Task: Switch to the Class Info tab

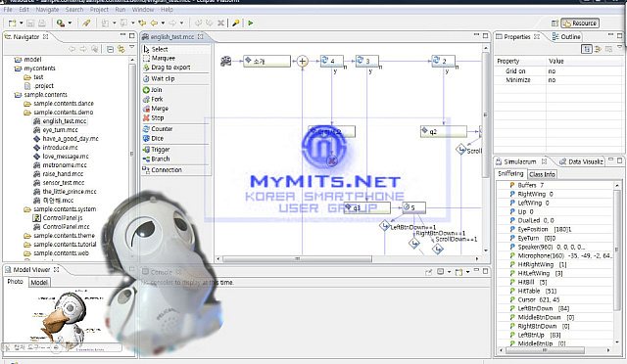Action: [542, 174]
